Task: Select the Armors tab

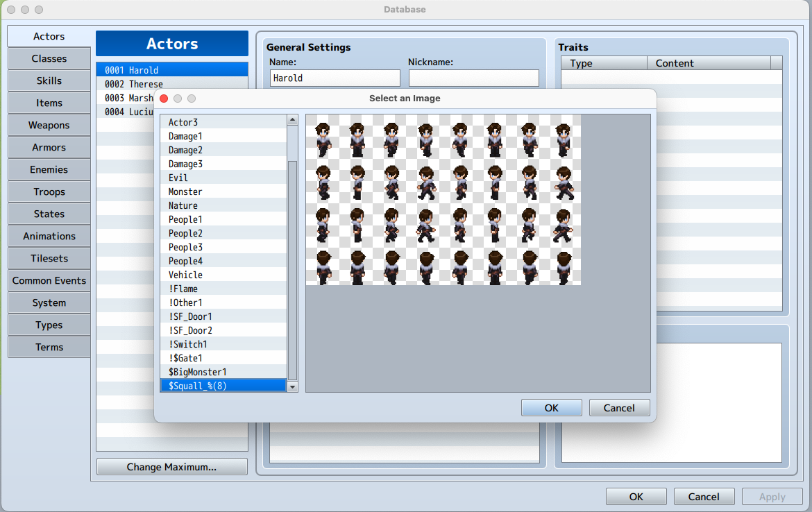Action: [49, 148]
